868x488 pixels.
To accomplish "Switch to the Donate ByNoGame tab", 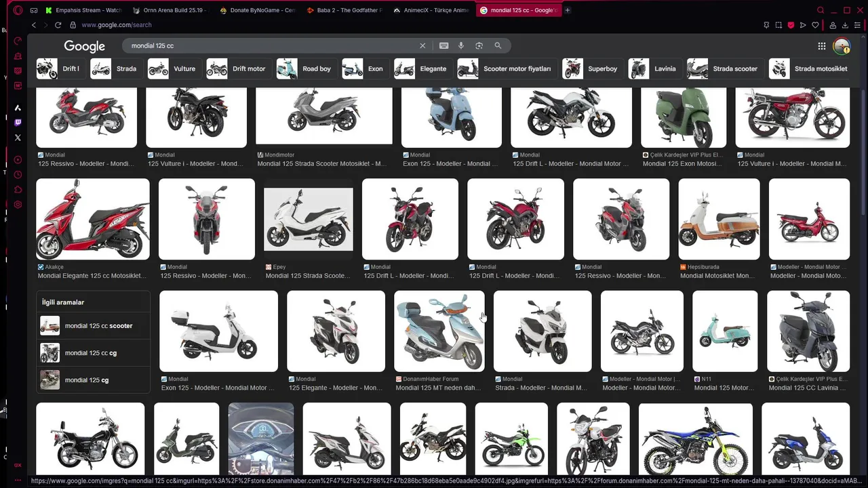I will pyautogui.click(x=258, y=10).
